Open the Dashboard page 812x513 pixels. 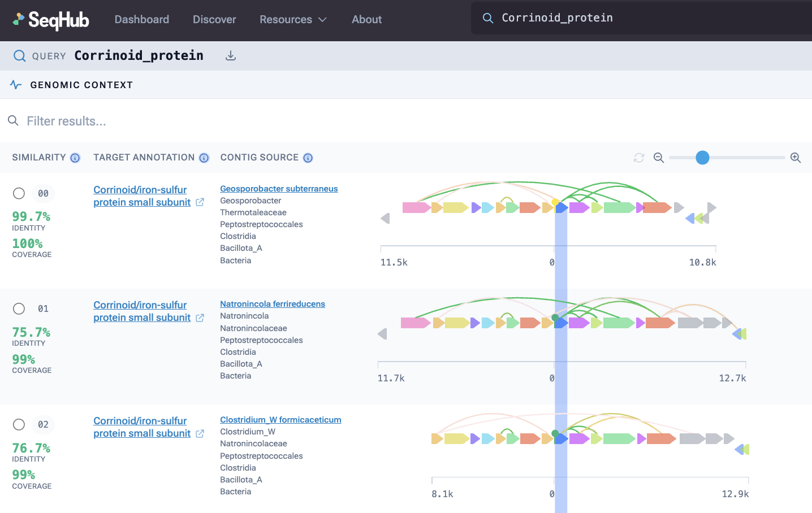142,20
